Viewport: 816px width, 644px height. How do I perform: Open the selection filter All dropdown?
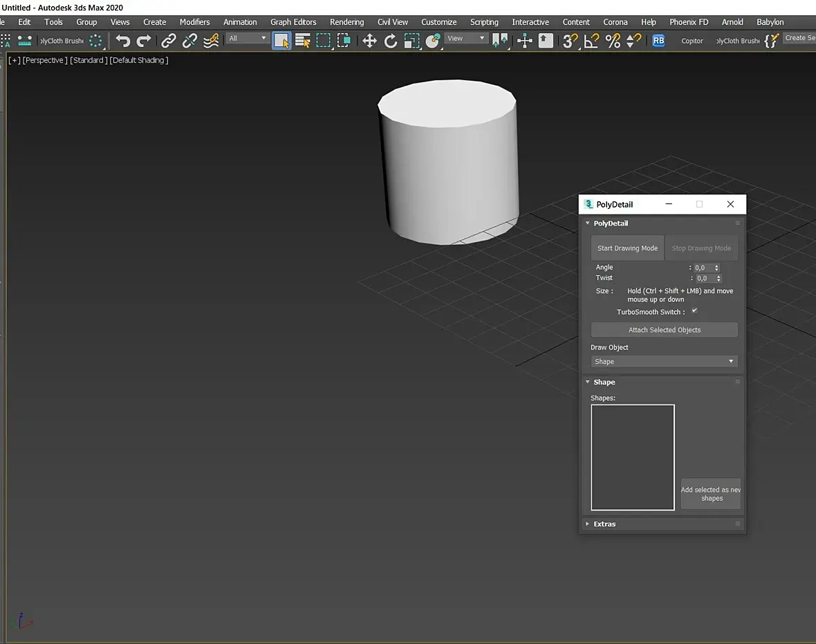click(x=248, y=38)
